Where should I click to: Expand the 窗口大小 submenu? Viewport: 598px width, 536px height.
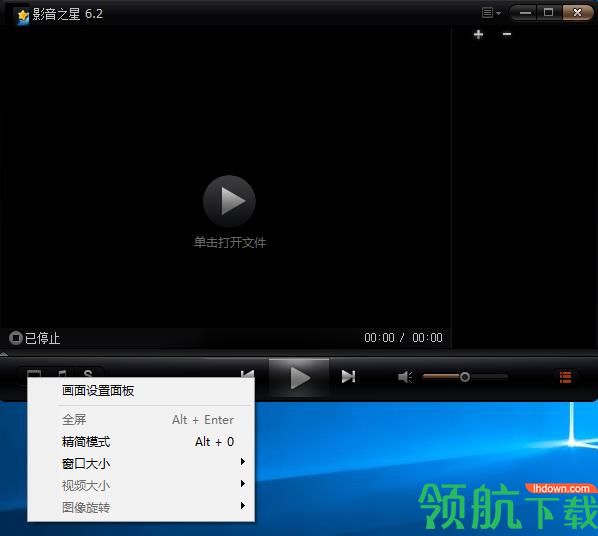point(141,464)
